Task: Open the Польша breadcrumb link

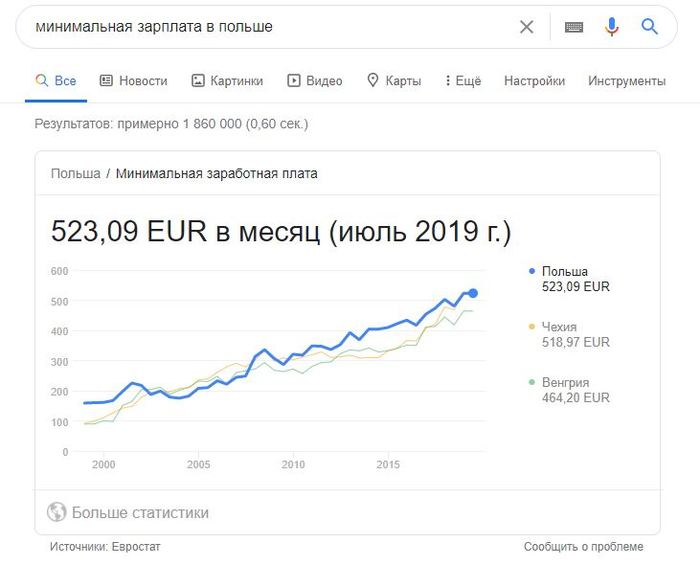Action: [x=76, y=173]
